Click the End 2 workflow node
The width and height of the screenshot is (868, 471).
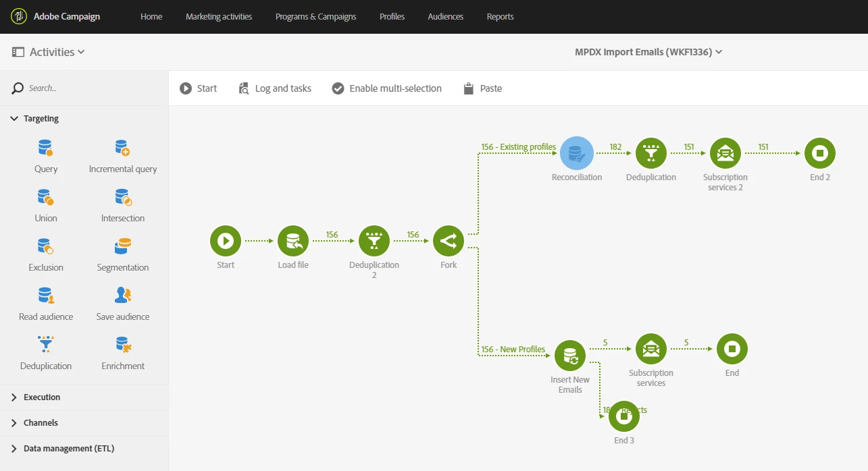tap(820, 153)
